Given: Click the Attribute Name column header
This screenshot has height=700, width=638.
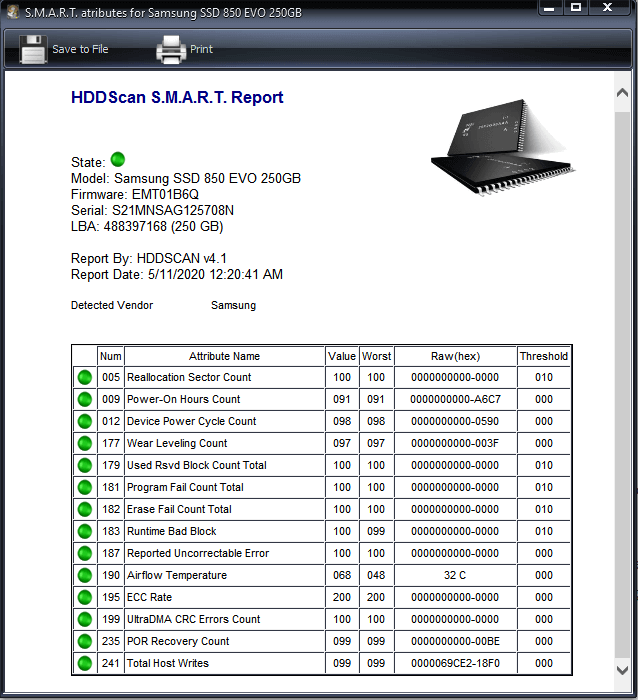Looking at the screenshot, I should coord(224,356).
